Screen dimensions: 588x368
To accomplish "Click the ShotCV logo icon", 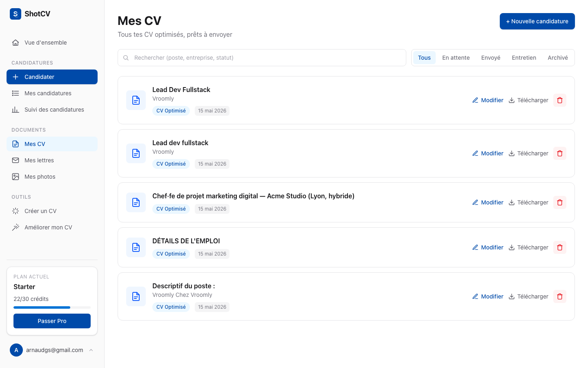I will [x=16, y=14].
